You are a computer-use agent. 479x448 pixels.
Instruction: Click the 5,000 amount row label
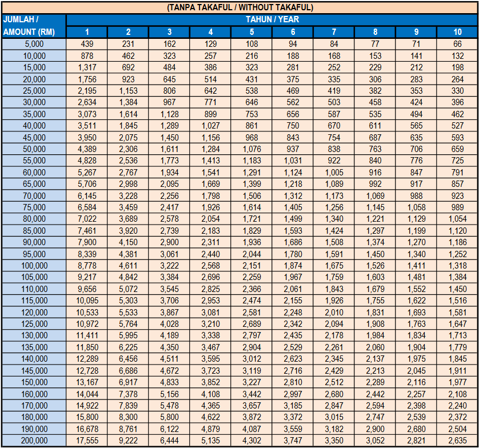[x=34, y=44]
